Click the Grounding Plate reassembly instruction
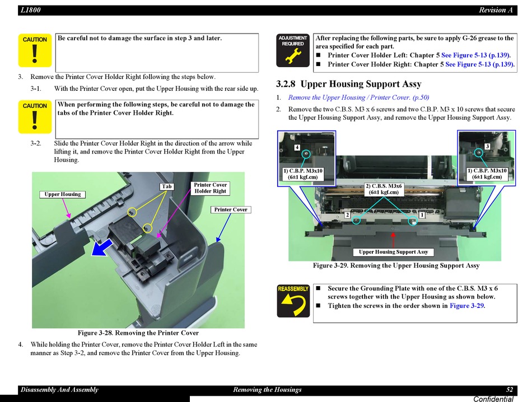This screenshot has width=532, height=402. click(x=412, y=292)
